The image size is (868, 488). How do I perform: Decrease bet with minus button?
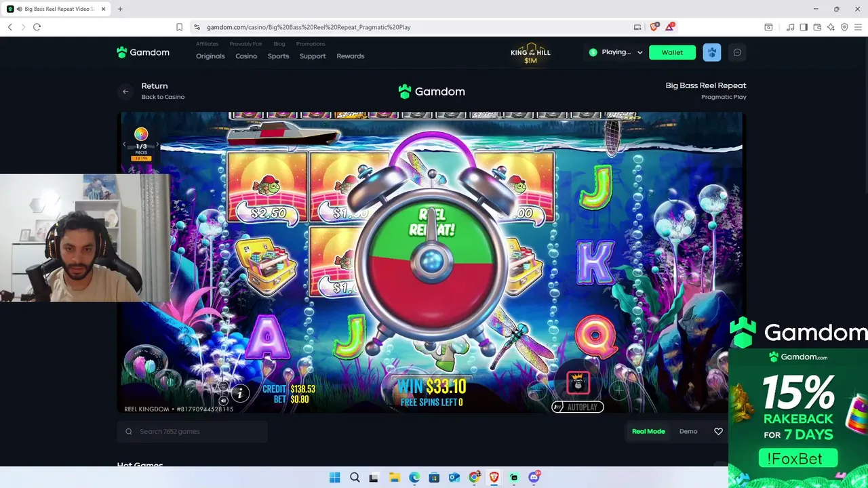(x=537, y=391)
